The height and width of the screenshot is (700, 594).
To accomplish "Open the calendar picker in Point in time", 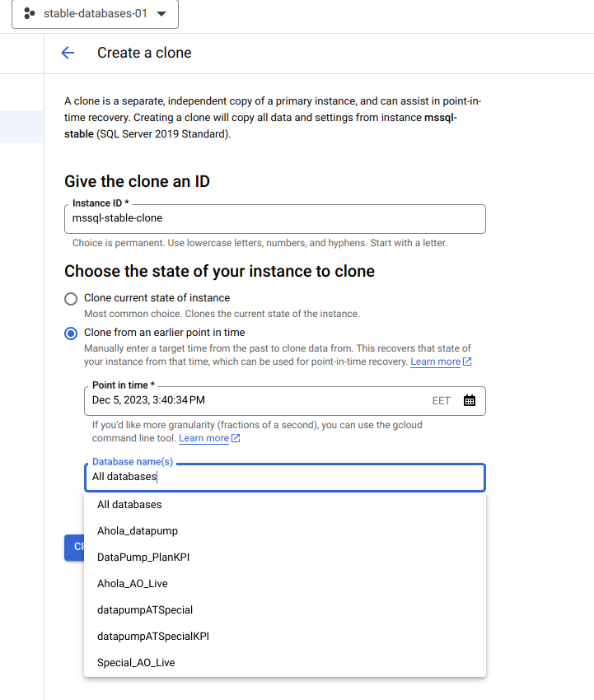I will click(x=470, y=400).
